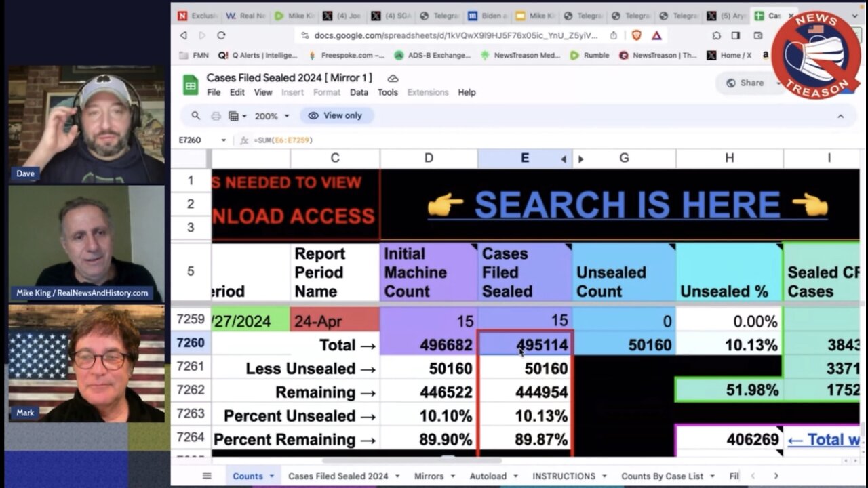The width and height of the screenshot is (868, 488).
Task: Switch to the INSTRUCTIONS sheet tab
Action: 564,476
